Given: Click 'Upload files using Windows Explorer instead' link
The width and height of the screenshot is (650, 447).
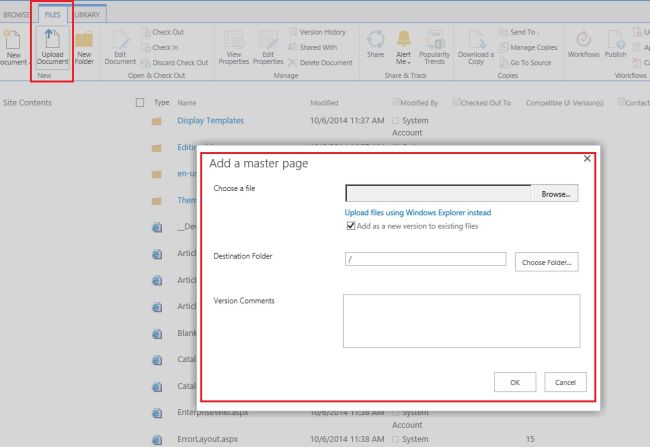Looking at the screenshot, I should (x=418, y=212).
